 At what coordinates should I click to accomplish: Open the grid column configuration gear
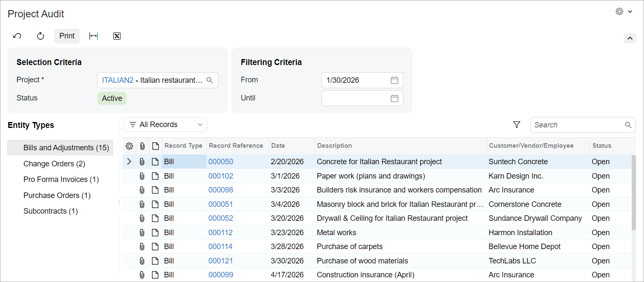coord(129,146)
